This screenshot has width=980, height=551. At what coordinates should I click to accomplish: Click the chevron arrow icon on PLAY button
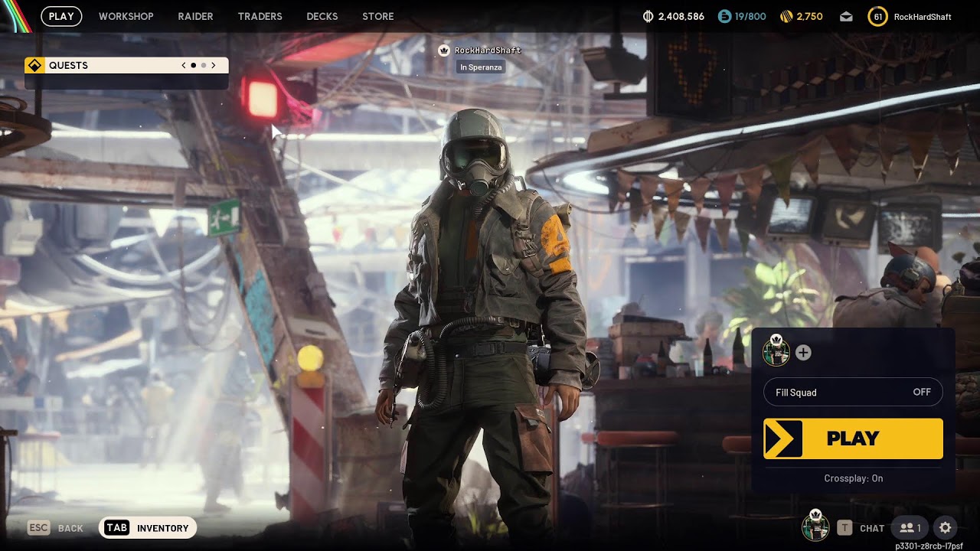click(782, 439)
